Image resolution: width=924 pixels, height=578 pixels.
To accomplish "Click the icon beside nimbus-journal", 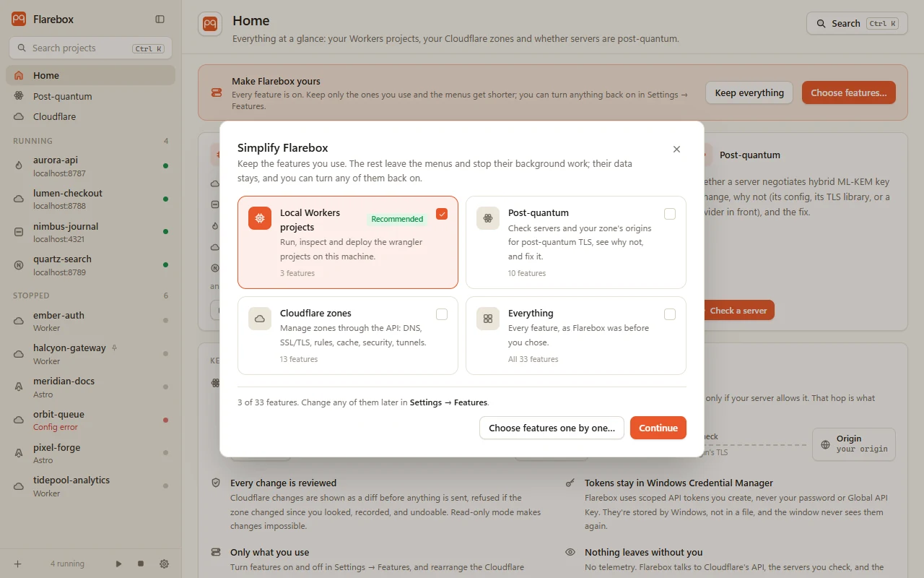I will coord(19,232).
